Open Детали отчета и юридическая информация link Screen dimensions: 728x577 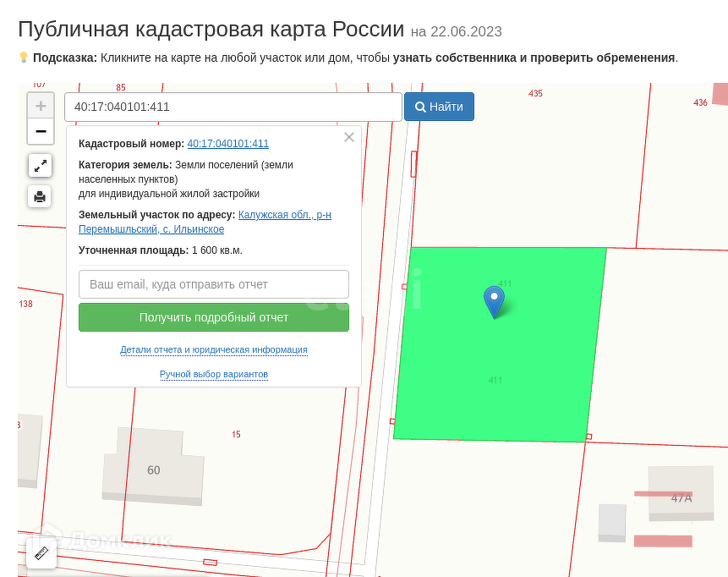pos(214,349)
